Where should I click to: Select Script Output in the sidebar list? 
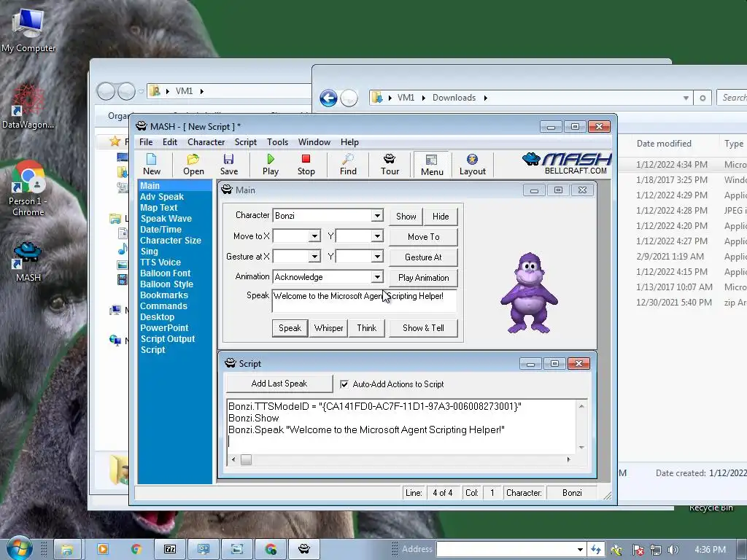point(167,339)
